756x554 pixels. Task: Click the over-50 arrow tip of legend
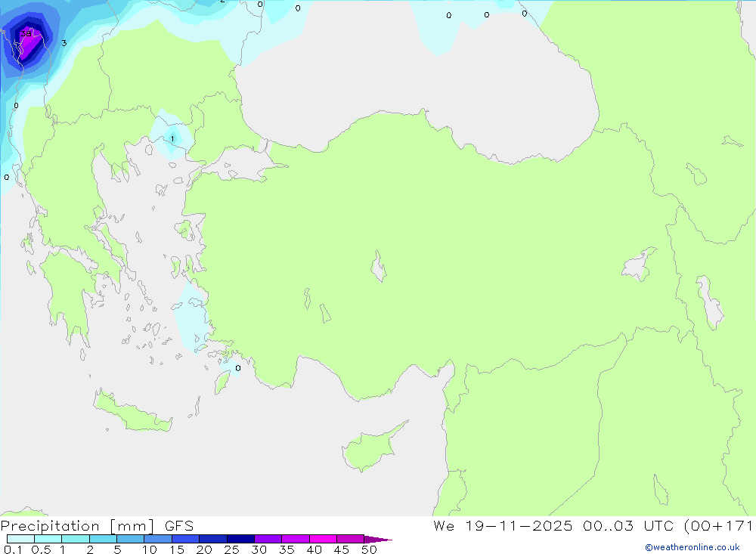coord(379,539)
